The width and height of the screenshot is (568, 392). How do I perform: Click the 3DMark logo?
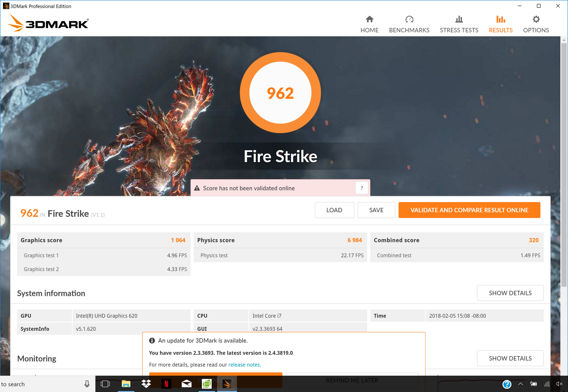point(48,23)
